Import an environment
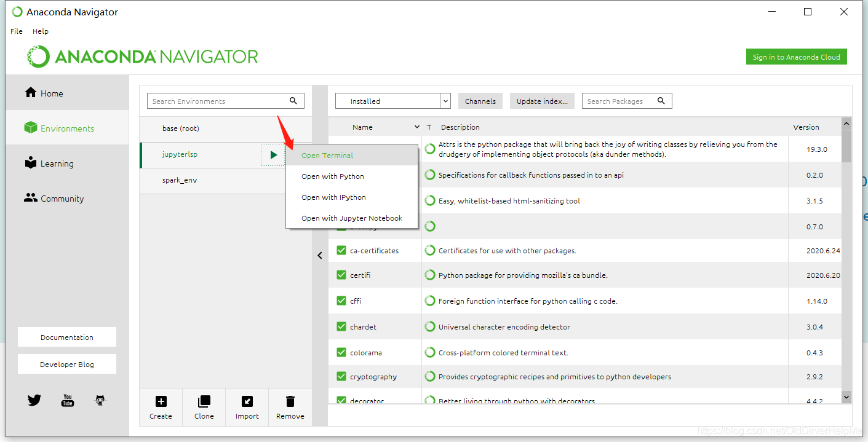Screen dimensions: 868x442 point(247,408)
